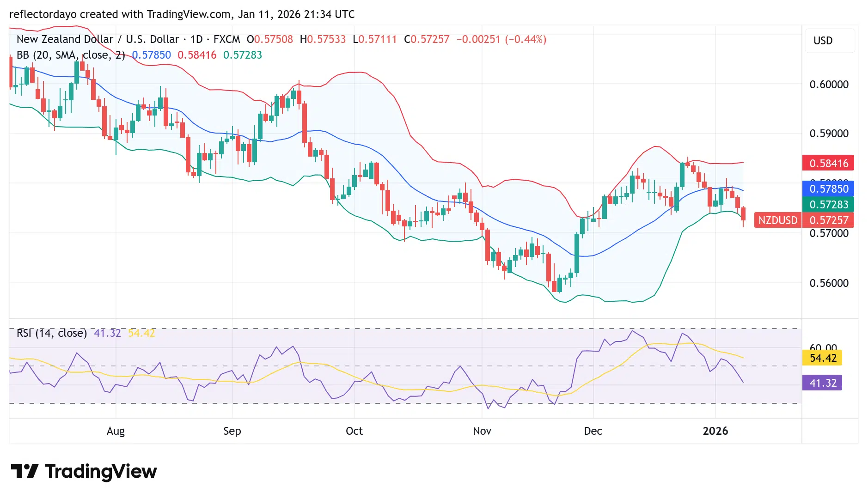Click the 0.56000 level on price scale
The width and height of the screenshot is (868, 499).
point(829,283)
